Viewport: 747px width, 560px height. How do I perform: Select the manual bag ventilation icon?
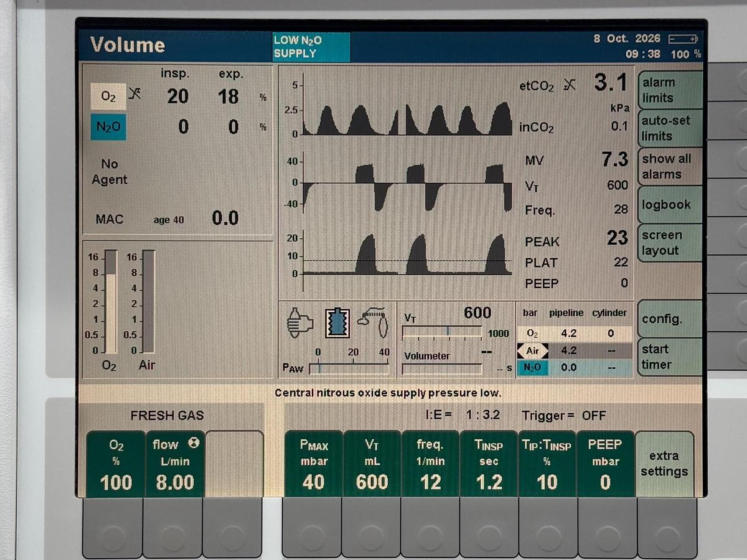coord(299,323)
